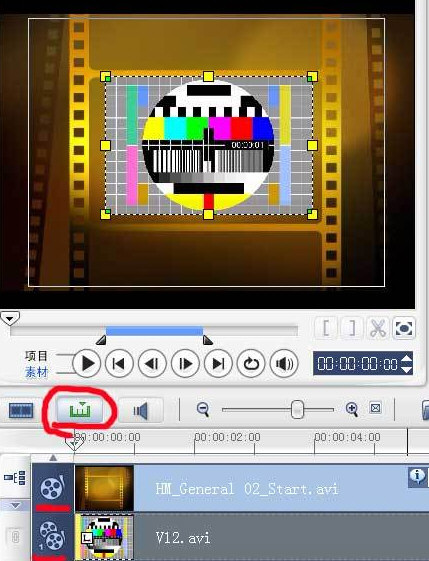Screen dimensions: 429x561
Task: Click the right-middle resize handle of overlay
Action: pos(312,145)
